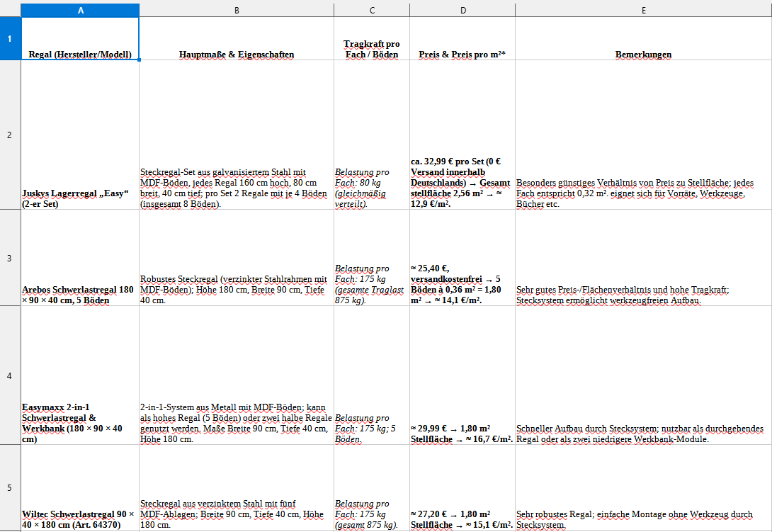Select column E header
Image resolution: width=772 pixels, height=532 pixels.
[644, 10]
